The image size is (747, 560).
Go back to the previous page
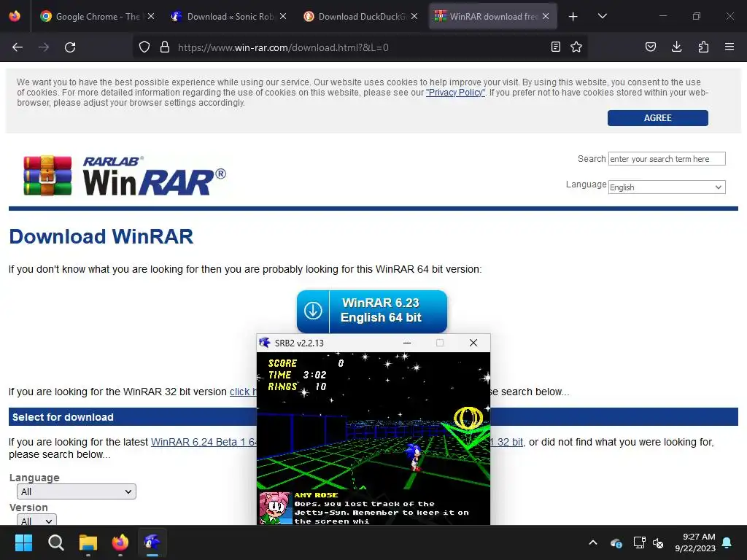[18, 47]
